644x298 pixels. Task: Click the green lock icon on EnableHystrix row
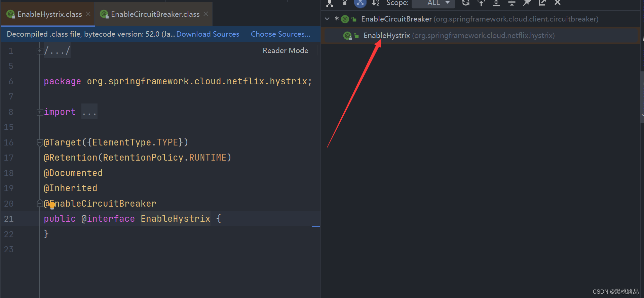[356, 35]
